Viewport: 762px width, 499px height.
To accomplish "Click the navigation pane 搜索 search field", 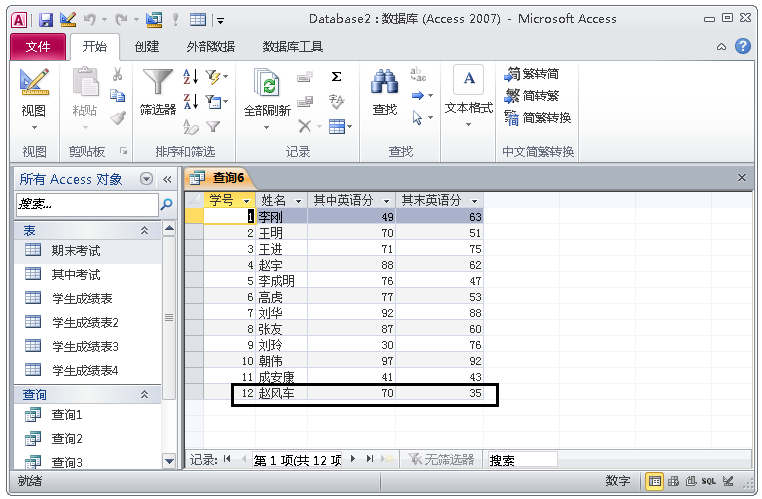I will [x=87, y=204].
